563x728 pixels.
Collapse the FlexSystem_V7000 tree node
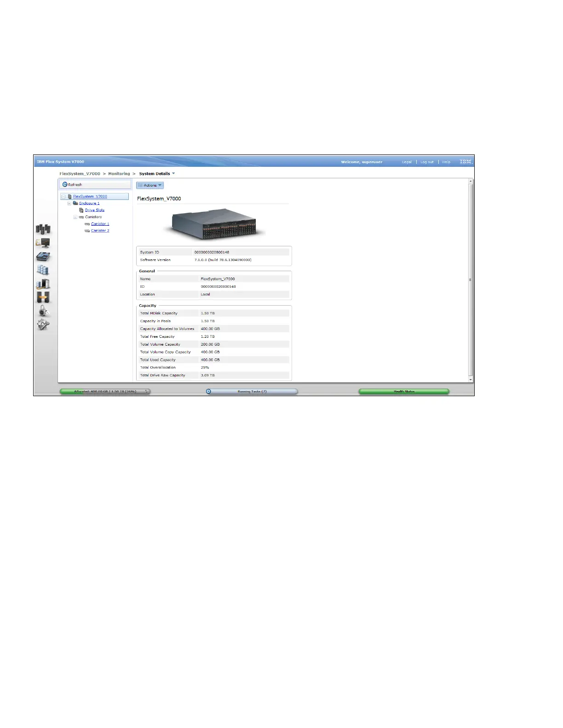(x=63, y=196)
